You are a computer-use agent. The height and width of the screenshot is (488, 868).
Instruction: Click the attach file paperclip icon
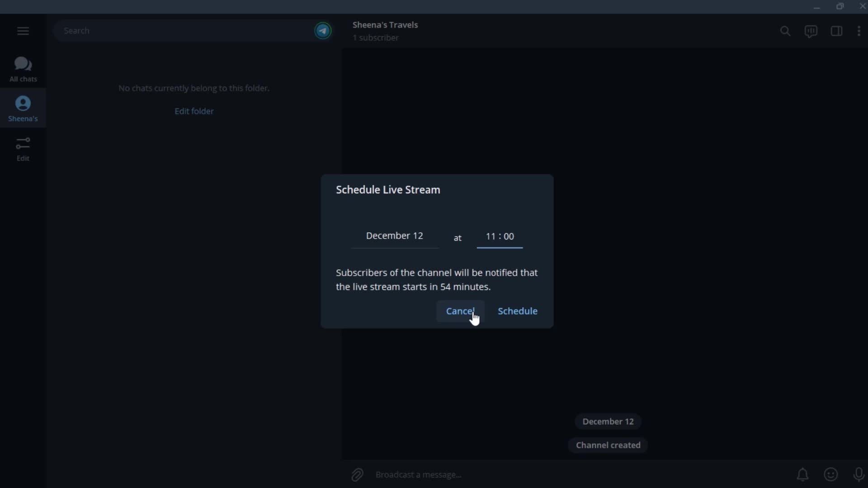click(357, 474)
